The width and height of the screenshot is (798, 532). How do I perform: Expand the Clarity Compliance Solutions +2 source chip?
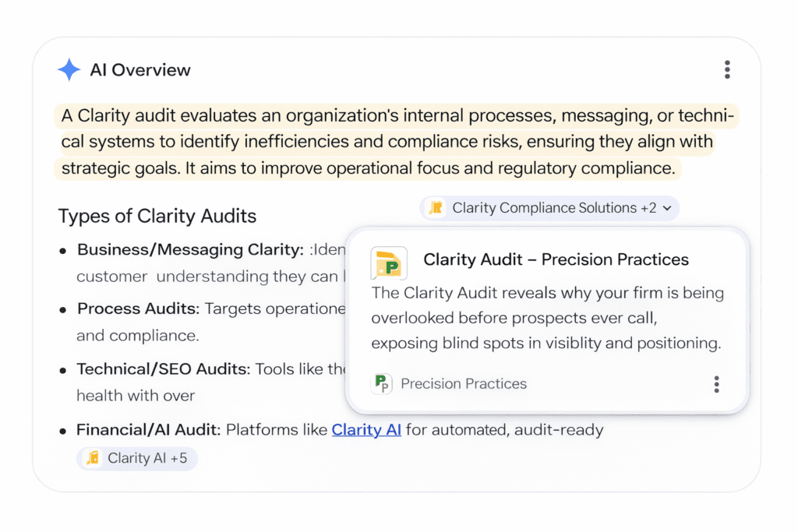549,208
